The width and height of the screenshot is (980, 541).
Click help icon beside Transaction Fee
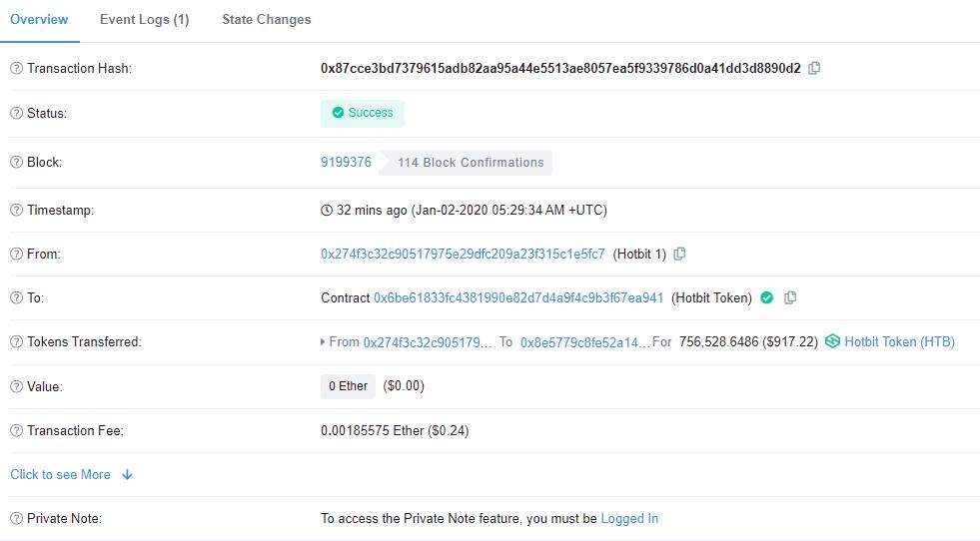point(16,430)
